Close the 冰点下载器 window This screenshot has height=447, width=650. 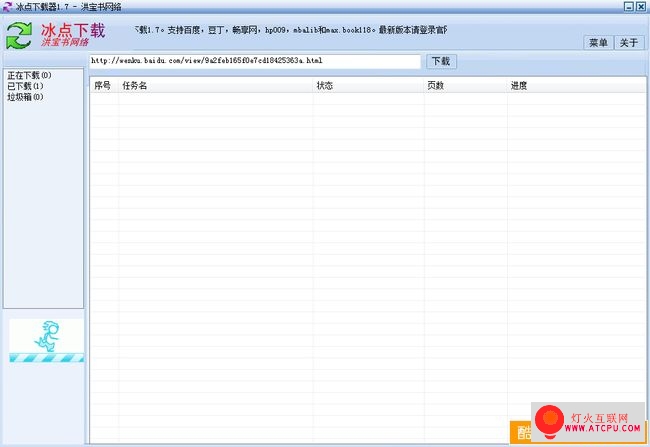[x=641, y=6]
